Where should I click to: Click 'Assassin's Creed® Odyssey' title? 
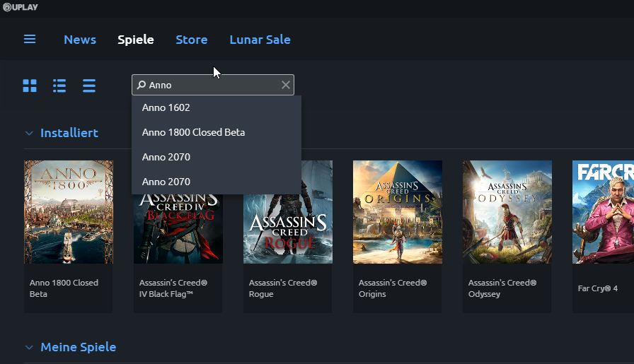[502, 288]
